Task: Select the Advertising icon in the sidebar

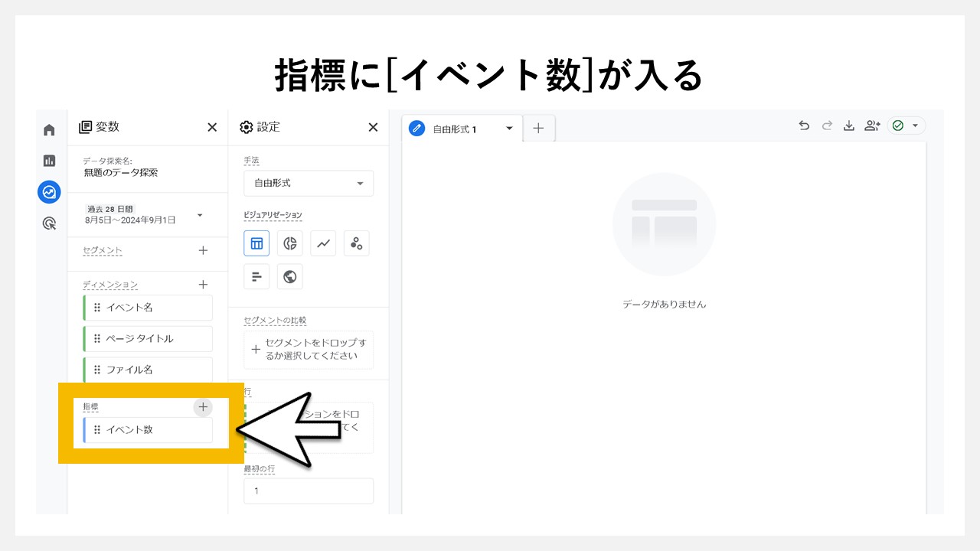Action: click(49, 223)
